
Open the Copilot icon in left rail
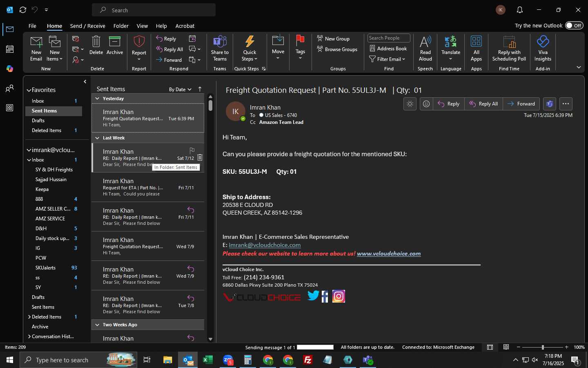click(10, 69)
